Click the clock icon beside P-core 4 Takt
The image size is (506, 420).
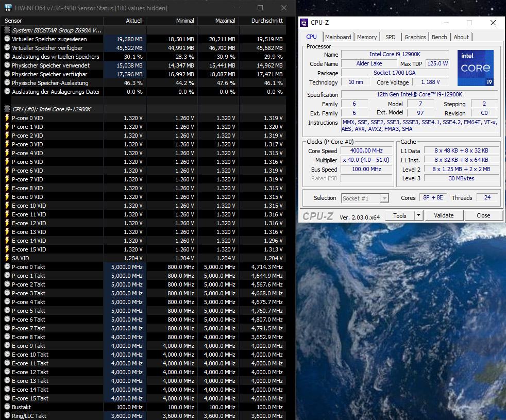pyautogui.click(x=7, y=302)
